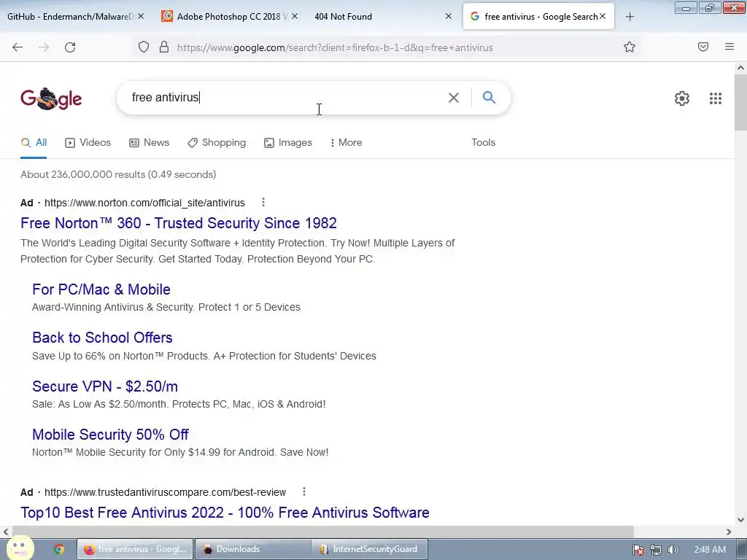The width and height of the screenshot is (747, 560).
Task: Open the search Tools options
Action: tap(483, 142)
